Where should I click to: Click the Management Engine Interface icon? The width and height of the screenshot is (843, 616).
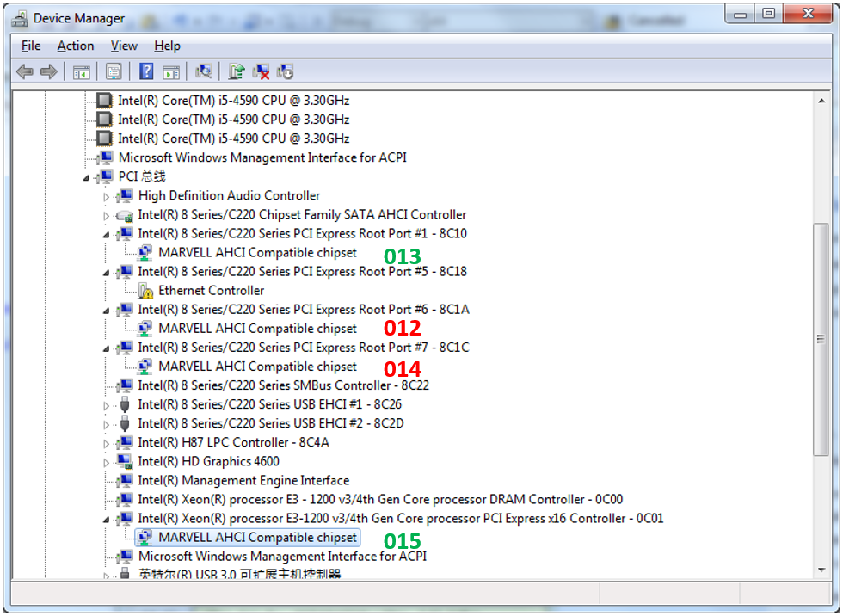click(x=125, y=481)
